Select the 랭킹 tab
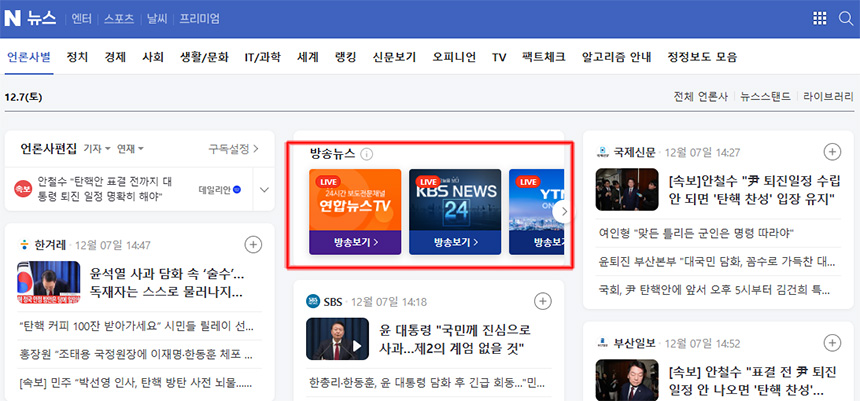 (346, 57)
